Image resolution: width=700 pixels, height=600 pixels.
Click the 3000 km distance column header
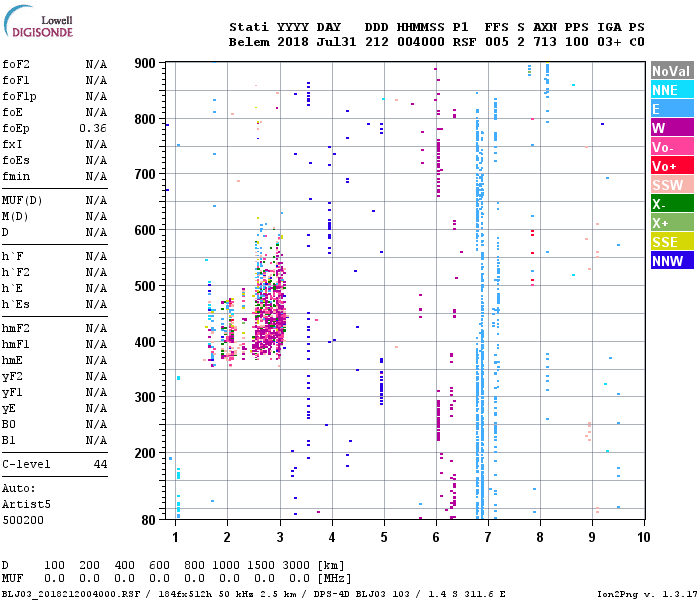click(x=296, y=565)
